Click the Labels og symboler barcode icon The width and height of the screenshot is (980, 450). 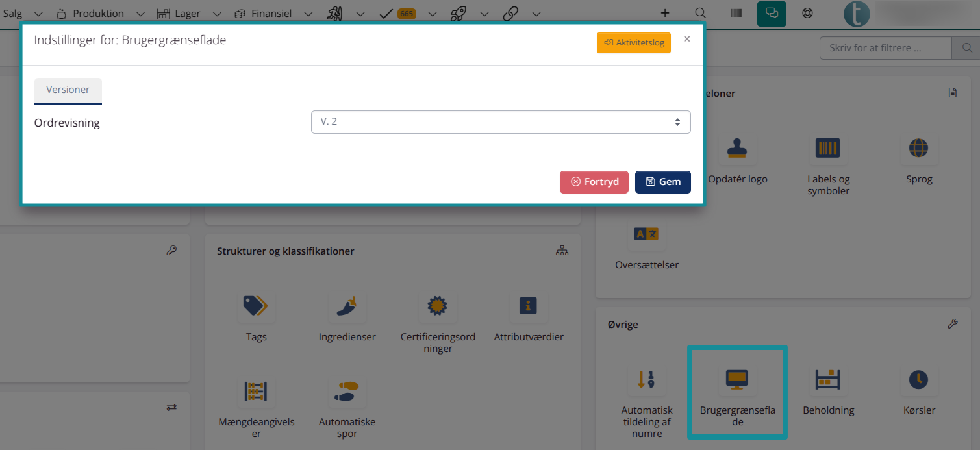pyautogui.click(x=828, y=147)
